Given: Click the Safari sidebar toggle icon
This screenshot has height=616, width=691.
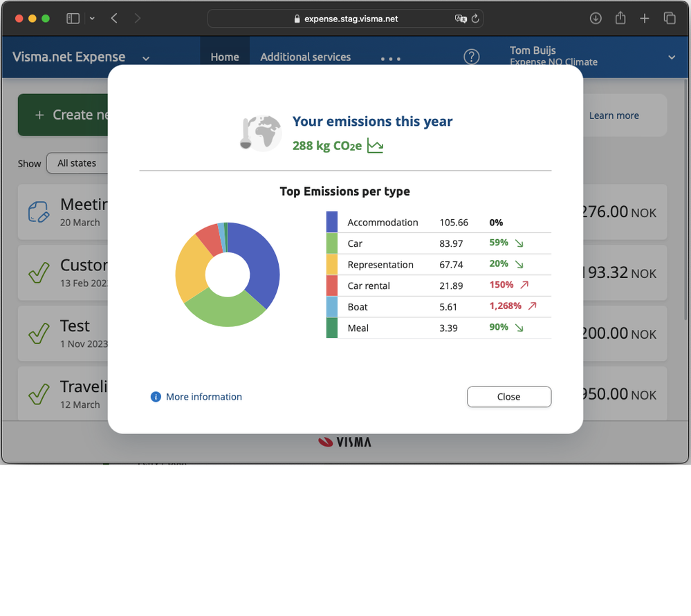Looking at the screenshot, I should tap(73, 19).
